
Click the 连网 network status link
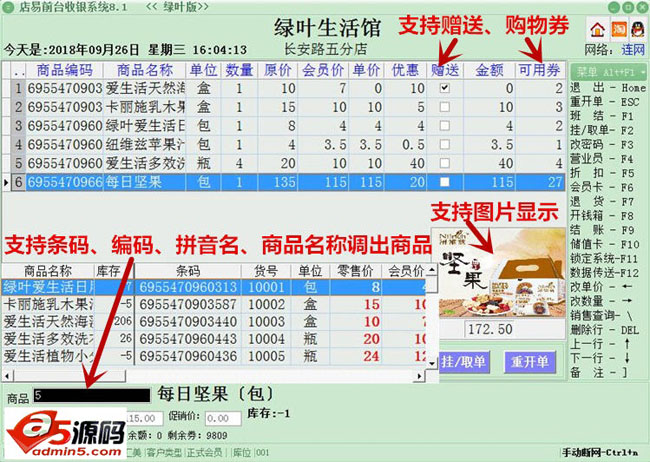tap(633, 50)
